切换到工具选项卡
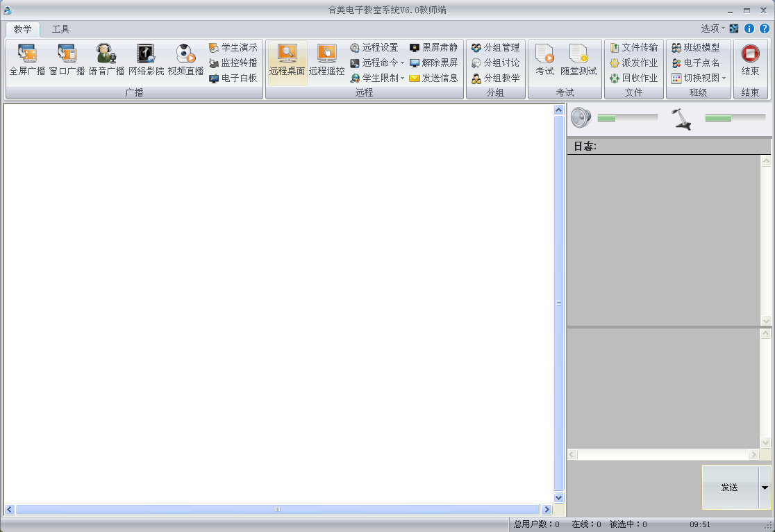The height and width of the screenshot is (532, 775). pos(59,30)
